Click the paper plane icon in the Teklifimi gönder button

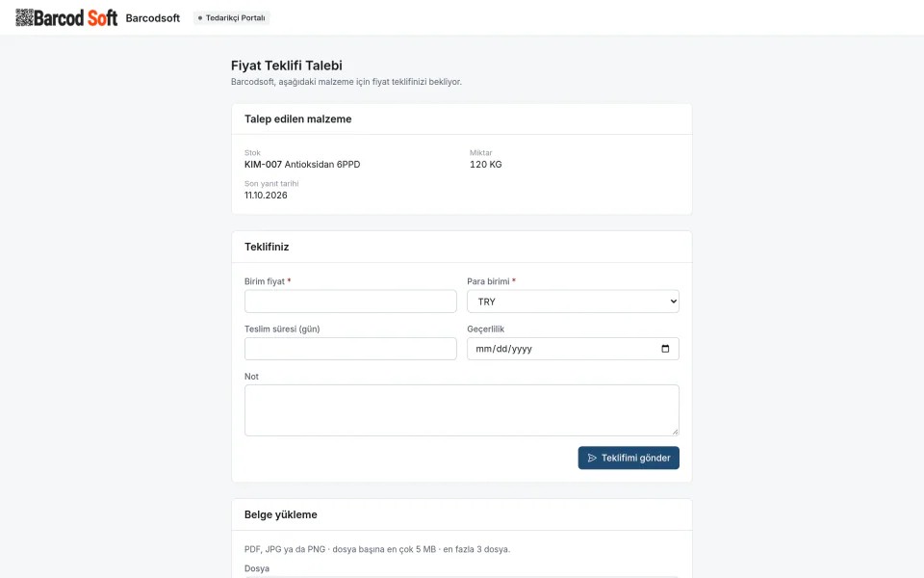coord(592,458)
